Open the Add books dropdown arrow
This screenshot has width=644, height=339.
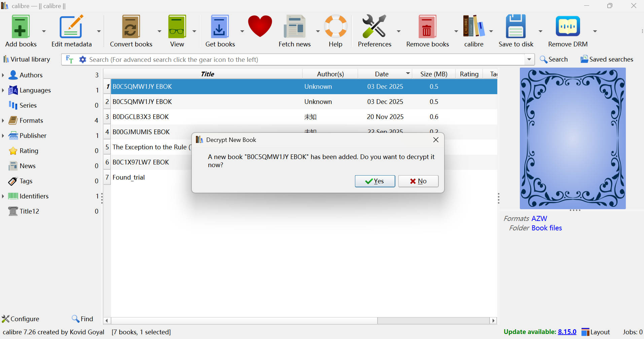44,31
